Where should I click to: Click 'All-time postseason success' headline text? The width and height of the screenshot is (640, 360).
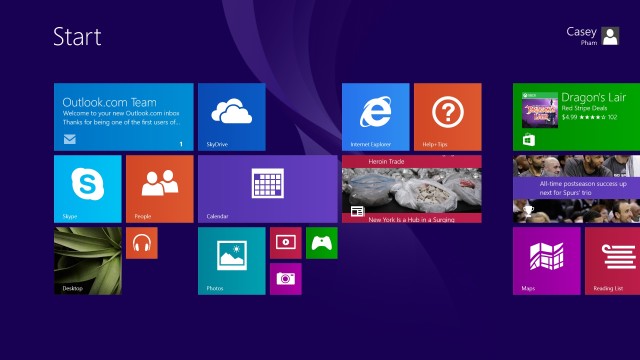coord(583,188)
